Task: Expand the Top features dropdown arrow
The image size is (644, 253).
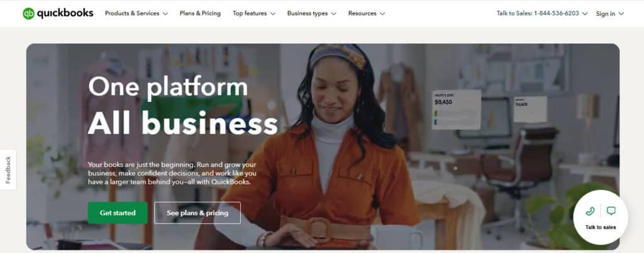Action: [273, 14]
